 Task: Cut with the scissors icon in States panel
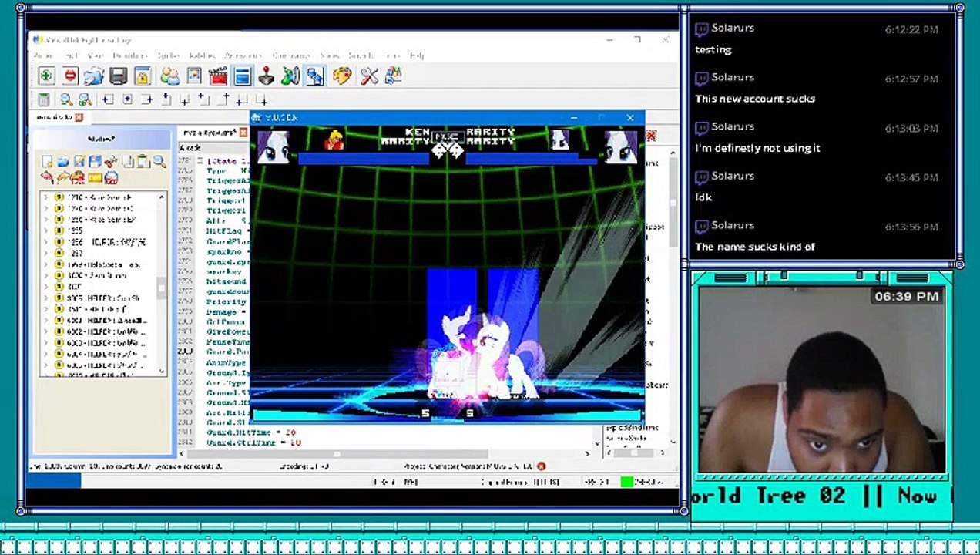(x=111, y=162)
